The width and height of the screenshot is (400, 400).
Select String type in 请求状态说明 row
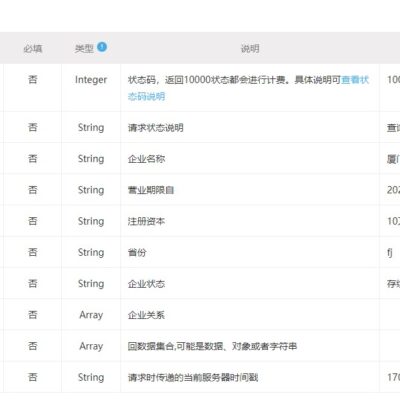(91, 128)
